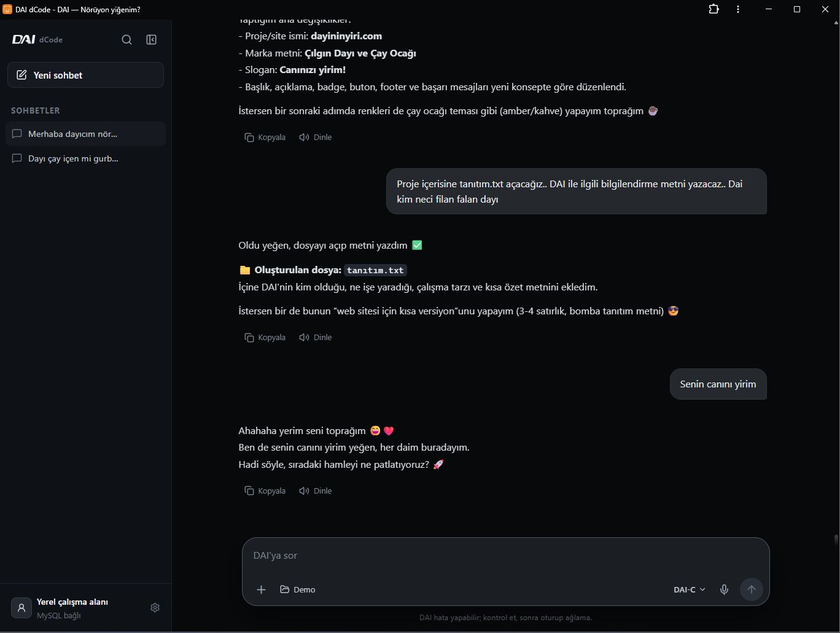The image size is (840, 633).
Task: Click the settings gear beside Yerel çalışma alanı
Action: 155,607
